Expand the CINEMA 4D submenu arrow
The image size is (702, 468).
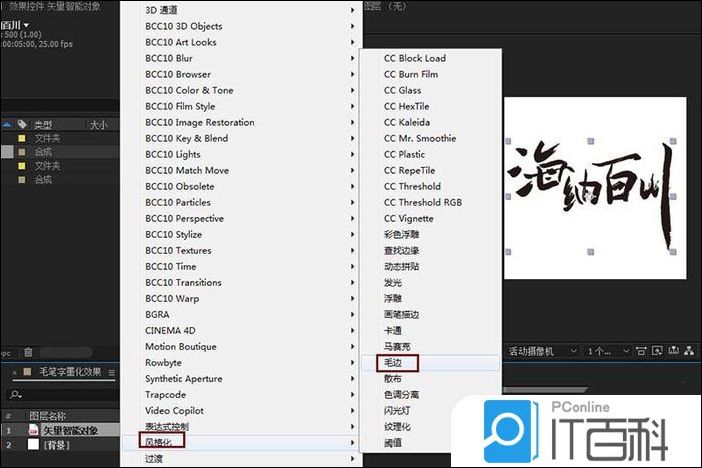(x=352, y=331)
